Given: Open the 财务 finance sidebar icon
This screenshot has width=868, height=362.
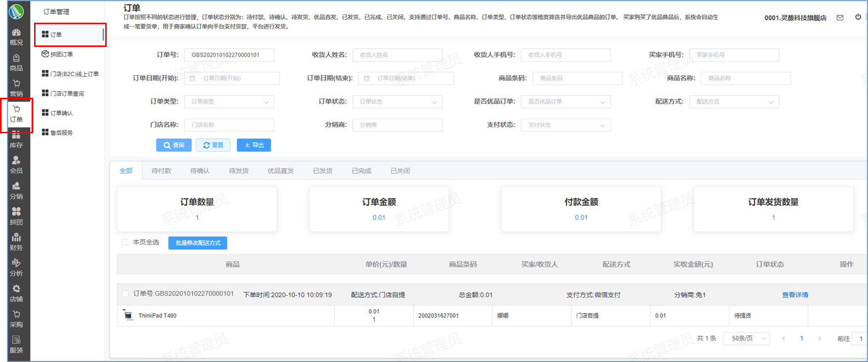Looking at the screenshot, I should 16,242.
